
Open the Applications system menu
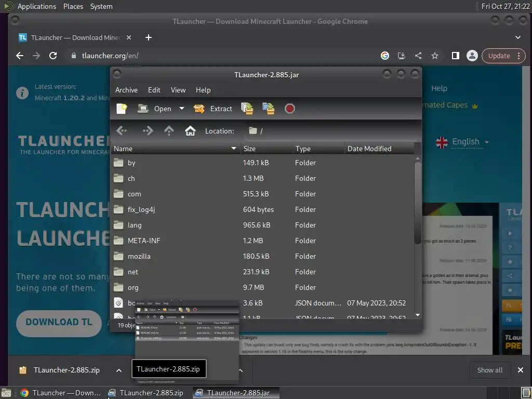tap(37, 6)
